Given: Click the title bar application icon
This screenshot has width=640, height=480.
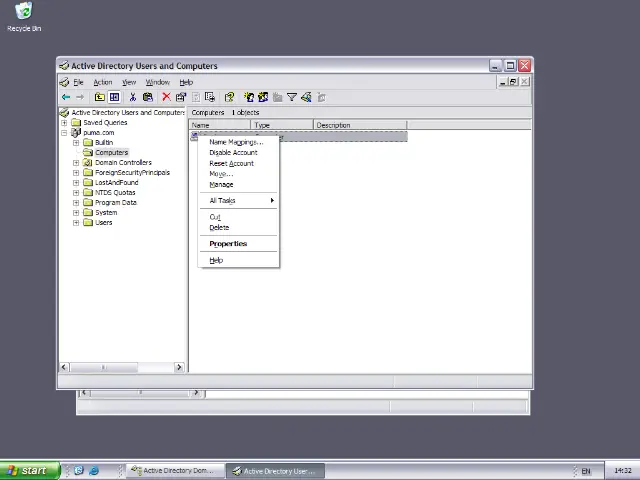Looking at the screenshot, I should (x=64, y=65).
